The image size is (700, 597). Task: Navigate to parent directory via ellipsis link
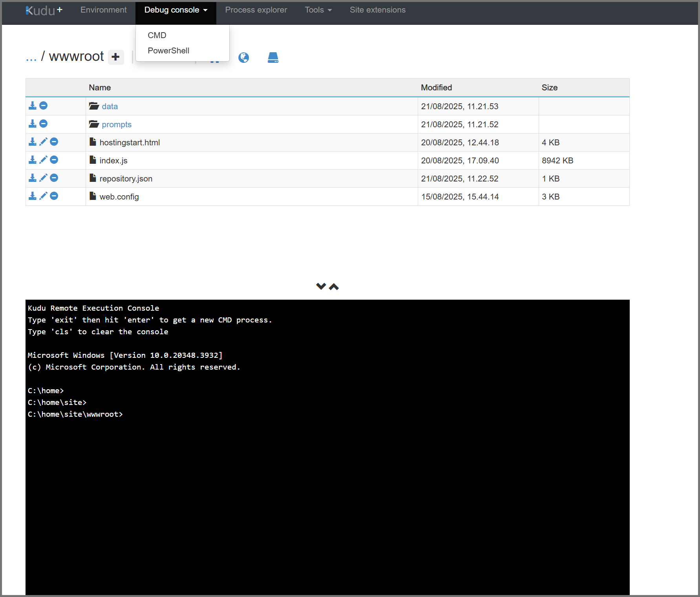(31, 57)
